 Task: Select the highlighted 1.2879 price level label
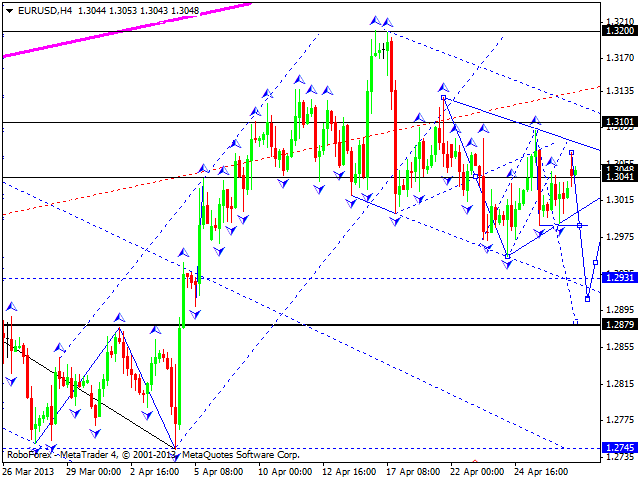pyautogui.click(x=620, y=324)
